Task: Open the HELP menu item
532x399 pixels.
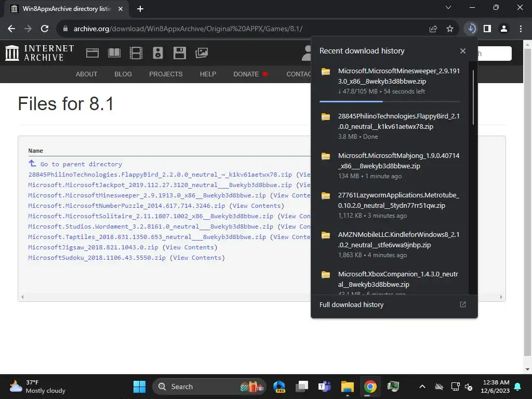Action: [208, 74]
